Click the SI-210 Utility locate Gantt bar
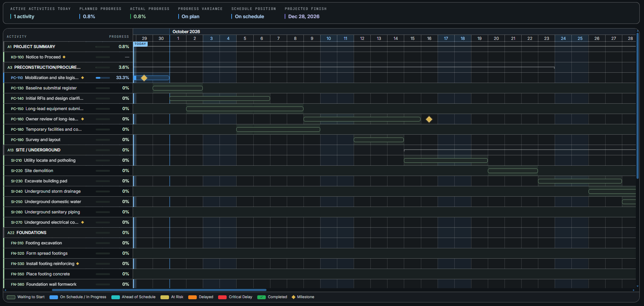Viewport: 644px width, 306px height. click(446, 161)
